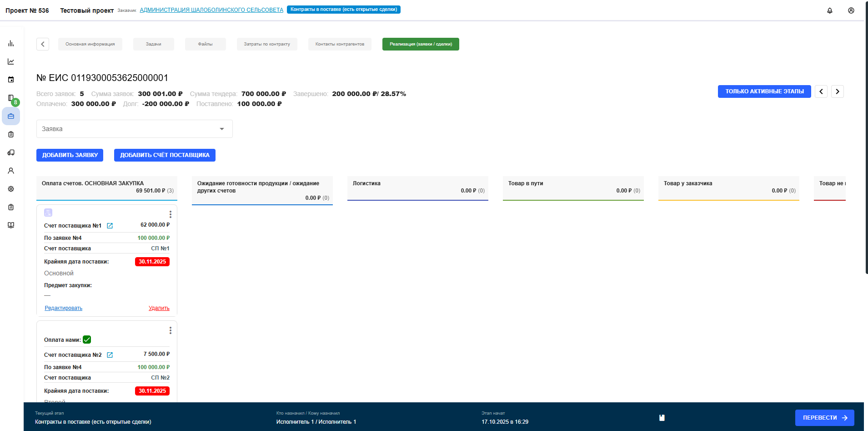Open the calendar sidebar icon

[x=11, y=80]
